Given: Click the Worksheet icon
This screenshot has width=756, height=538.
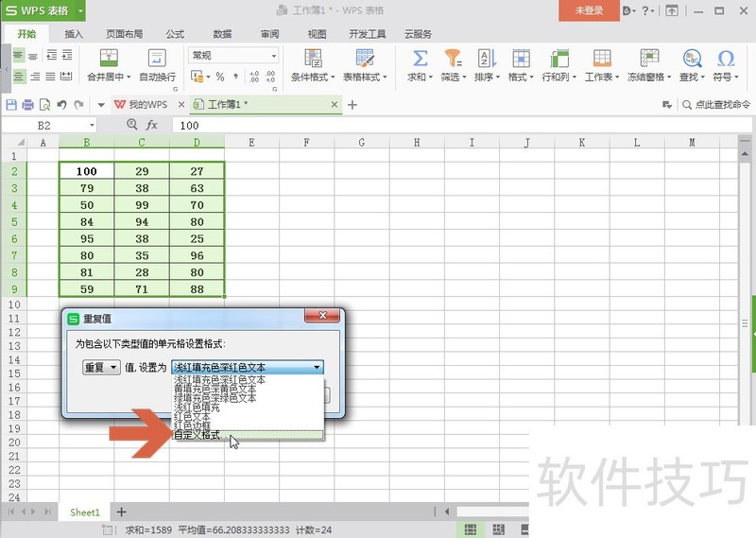Looking at the screenshot, I should click(x=602, y=59).
